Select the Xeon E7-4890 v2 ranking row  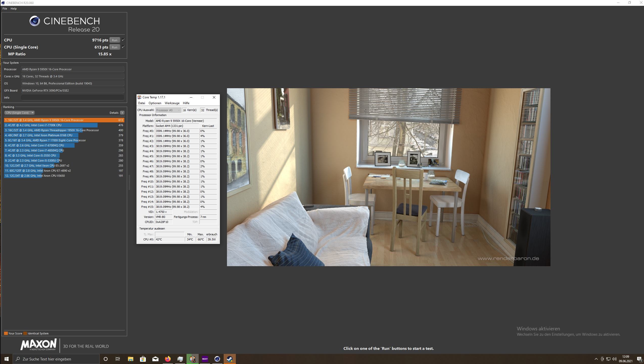click(64, 171)
